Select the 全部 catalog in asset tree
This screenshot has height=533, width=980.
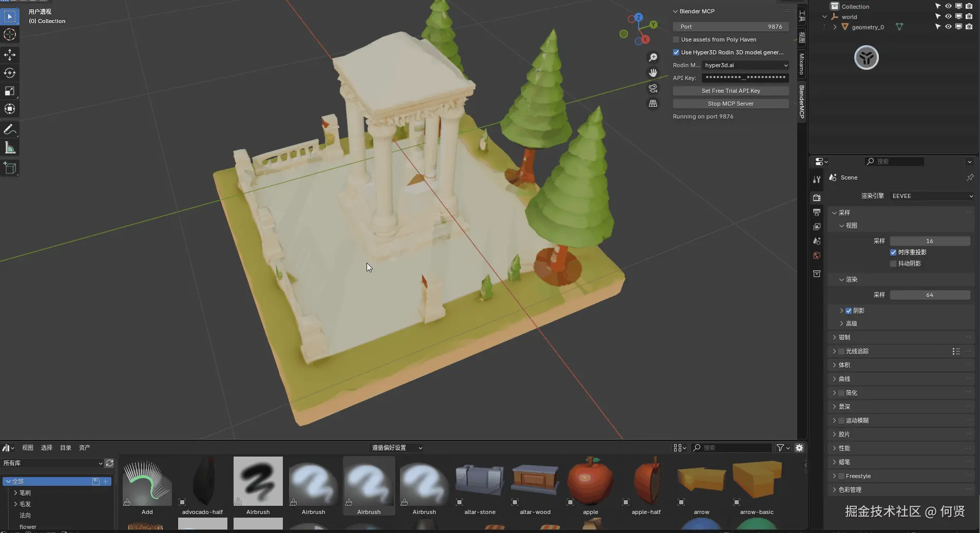57,482
